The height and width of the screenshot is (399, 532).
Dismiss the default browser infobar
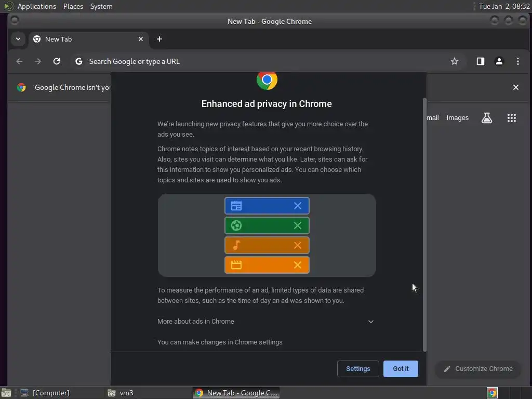[x=516, y=87]
